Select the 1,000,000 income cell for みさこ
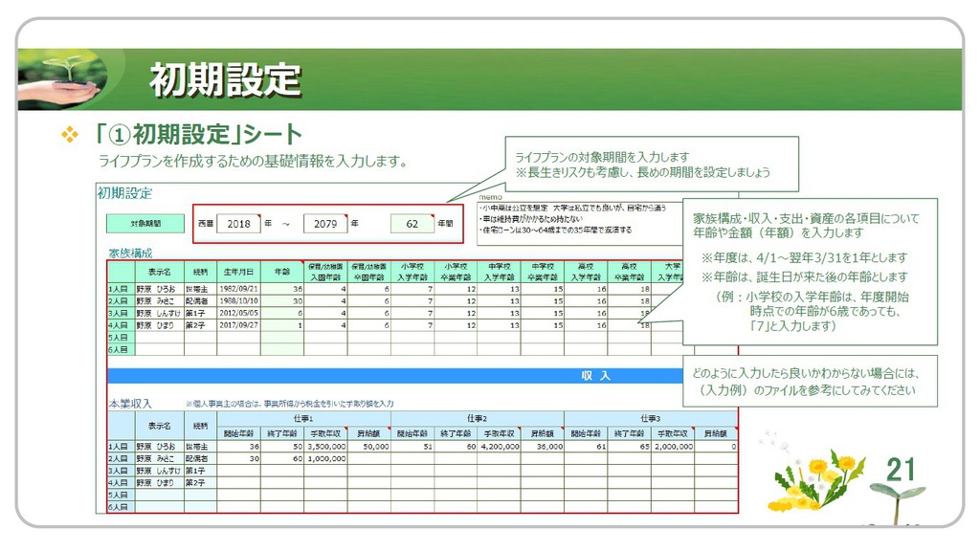 point(325,458)
